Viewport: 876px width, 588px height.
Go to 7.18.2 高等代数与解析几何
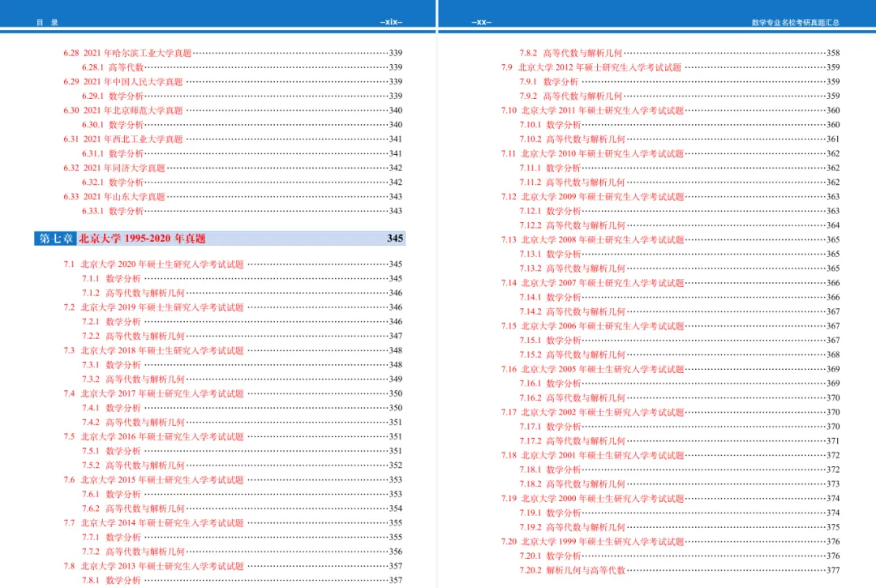(680, 484)
